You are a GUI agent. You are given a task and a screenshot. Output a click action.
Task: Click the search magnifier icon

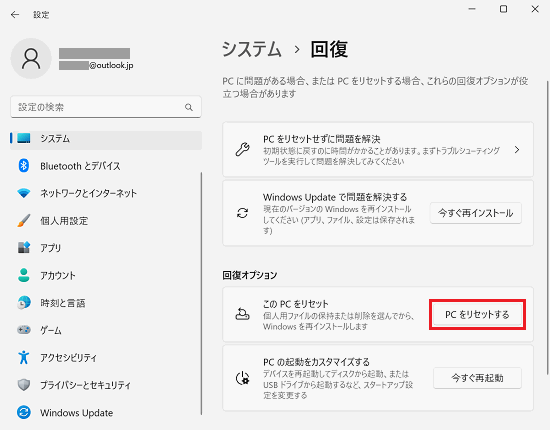click(x=189, y=107)
